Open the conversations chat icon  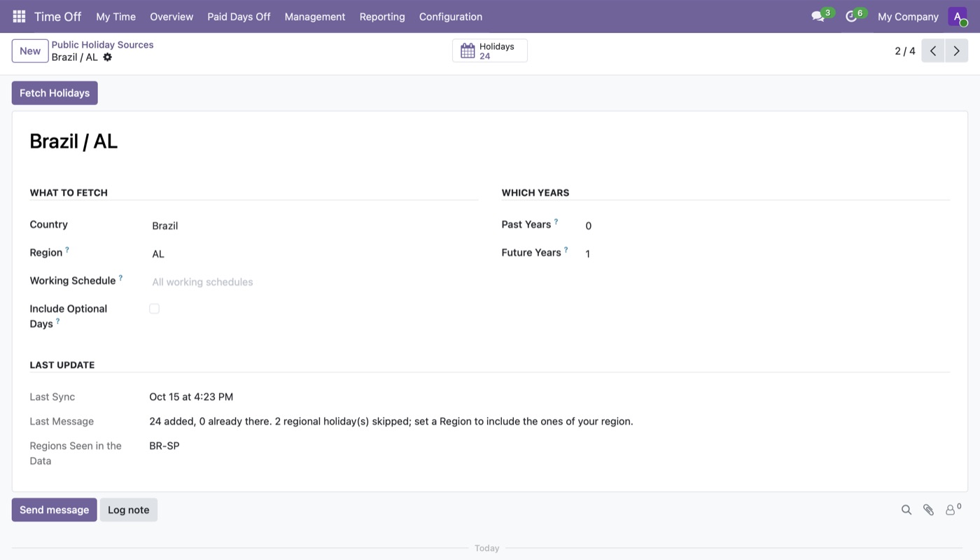pyautogui.click(x=818, y=16)
